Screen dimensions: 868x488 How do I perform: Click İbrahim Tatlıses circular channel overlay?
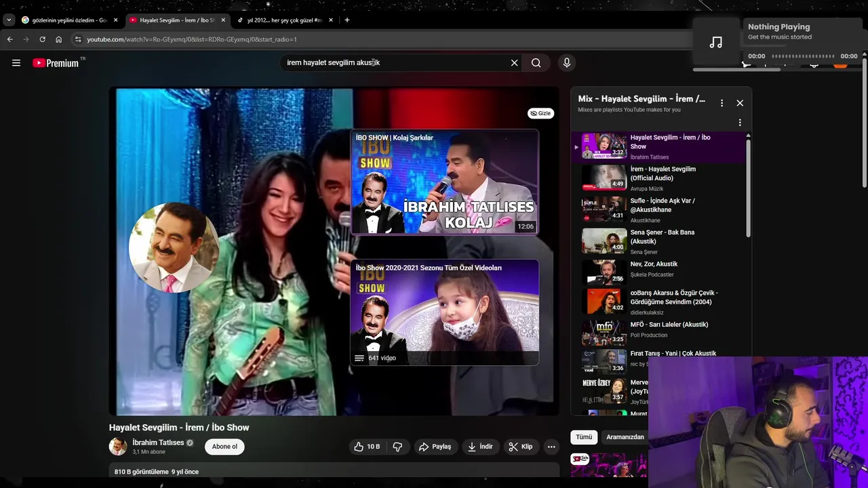174,247
